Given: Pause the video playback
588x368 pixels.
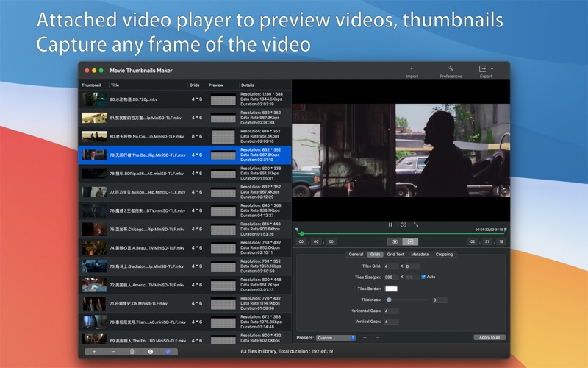Looking at the screenshot, I should click(x=390, y=224).
